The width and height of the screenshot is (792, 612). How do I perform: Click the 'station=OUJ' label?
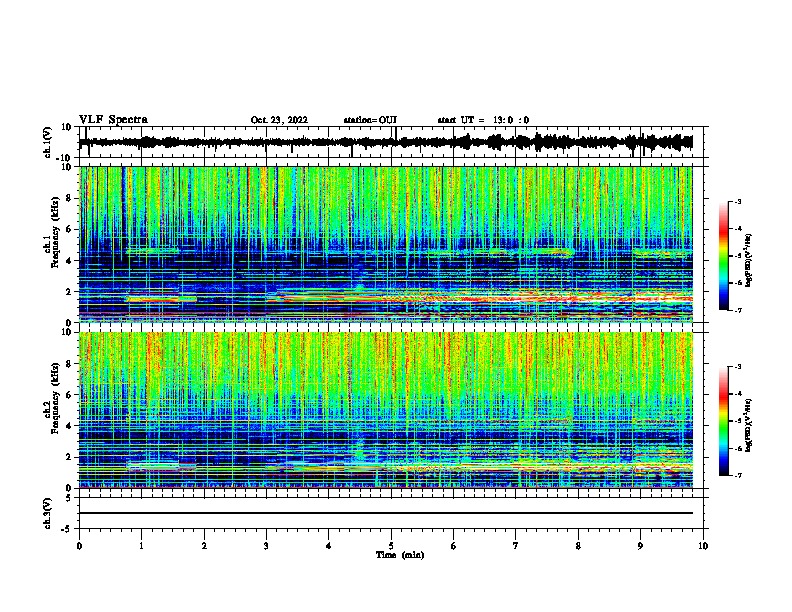coord(370,120)
